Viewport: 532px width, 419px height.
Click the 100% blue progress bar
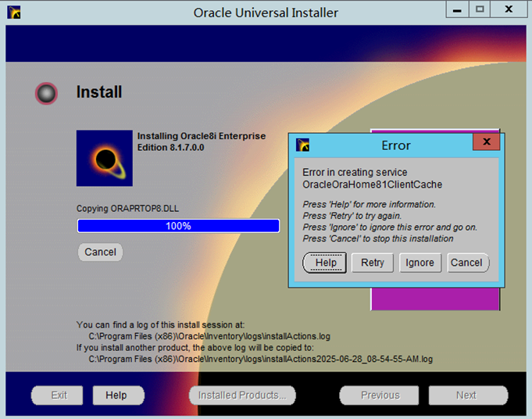(178, 226)
